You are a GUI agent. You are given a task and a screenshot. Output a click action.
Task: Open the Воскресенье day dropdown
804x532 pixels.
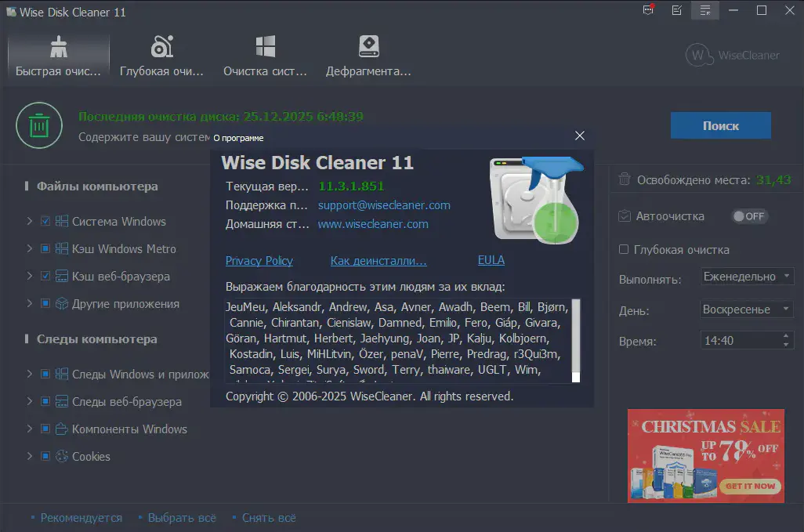[748, 309]
